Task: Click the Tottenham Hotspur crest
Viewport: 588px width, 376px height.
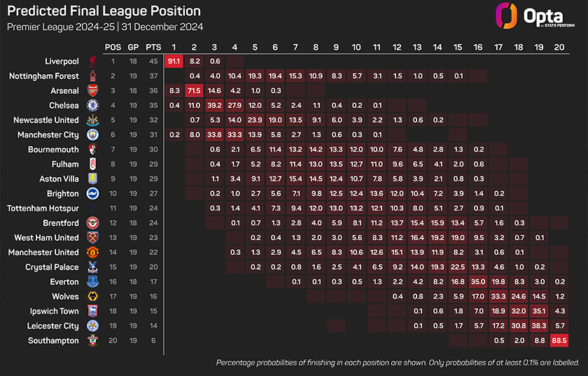Action: pyautogui.click(x=92, y=208)
